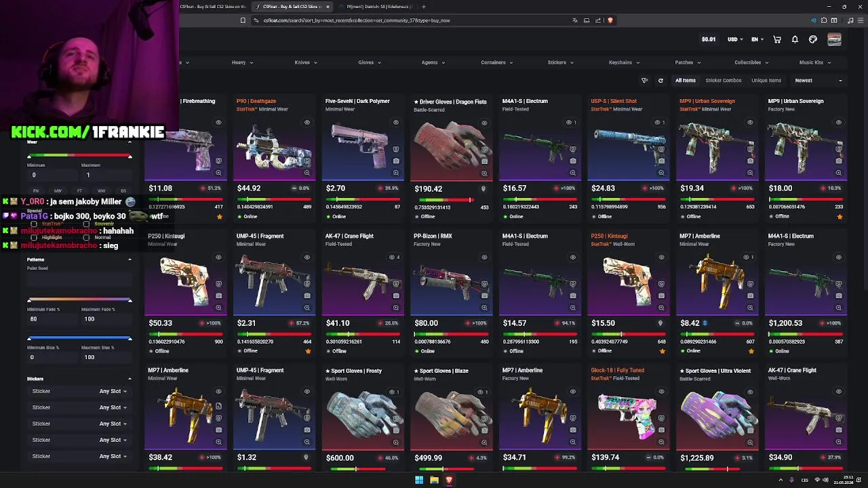Open Windows Start menu
The height and width of the screenshot is (488, 868).
click(x=419, y=480)
